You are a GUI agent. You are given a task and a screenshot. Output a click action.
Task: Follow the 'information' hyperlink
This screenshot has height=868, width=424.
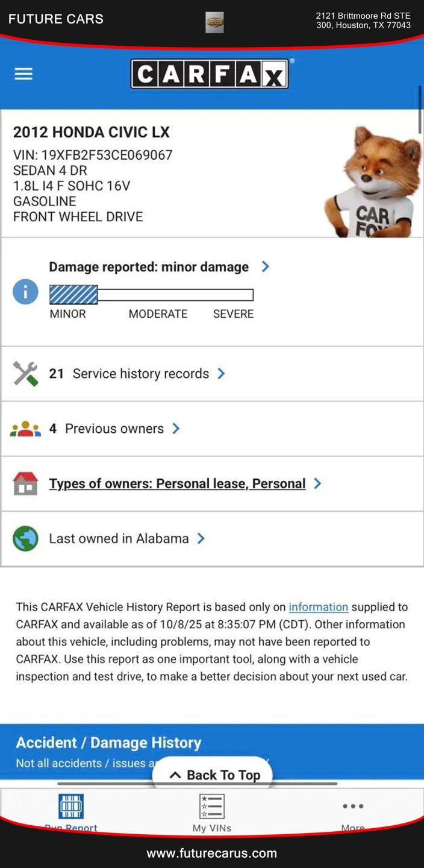tap(319, 607)
